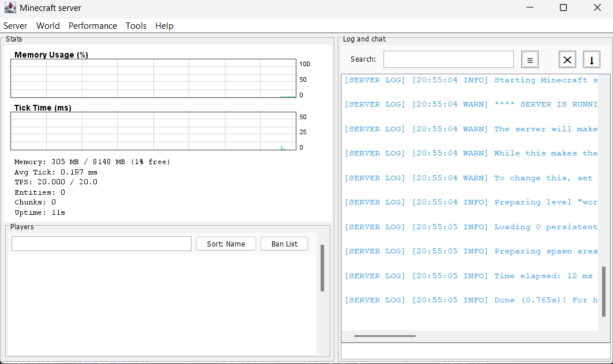
Task: Click the TPS: 20.000 / 20.0 stat
Action: 56,182
